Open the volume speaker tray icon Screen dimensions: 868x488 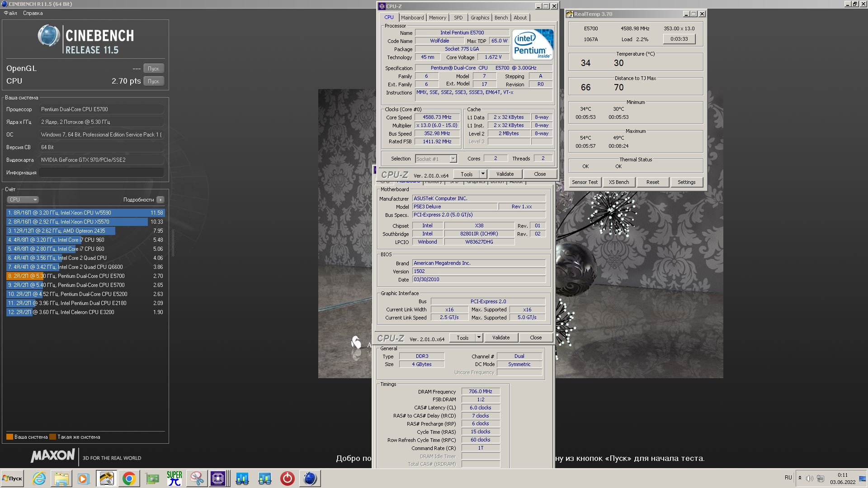point(809,478)
